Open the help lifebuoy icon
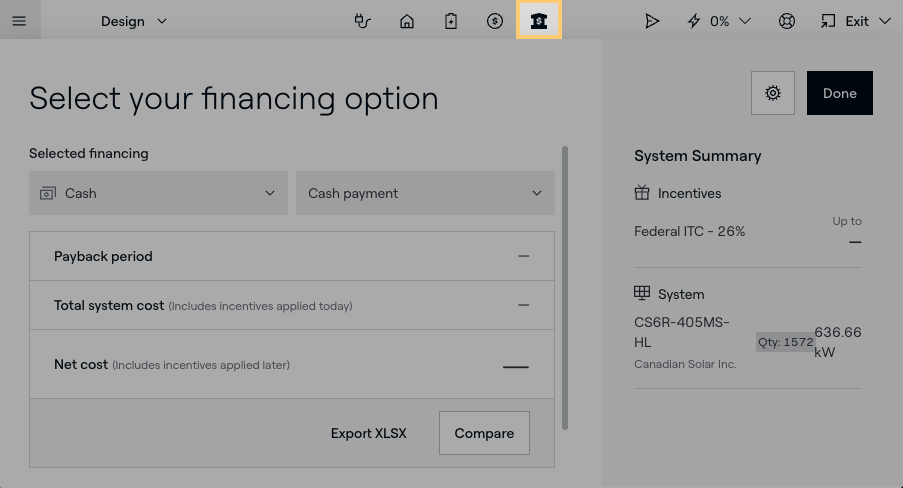Image resolution: width=903 pixels, height=488 pixels. click(787, 21)
